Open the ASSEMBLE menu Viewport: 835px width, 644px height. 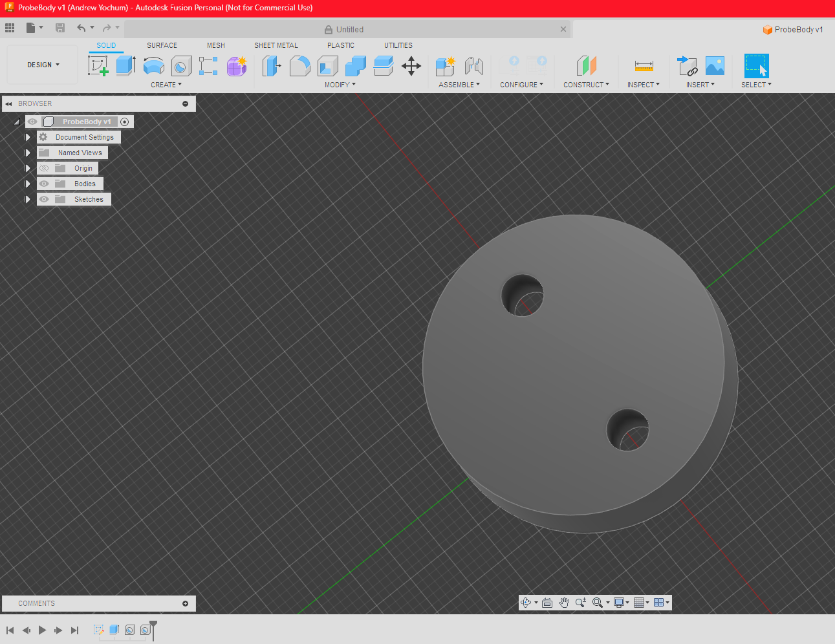(459, 85)
